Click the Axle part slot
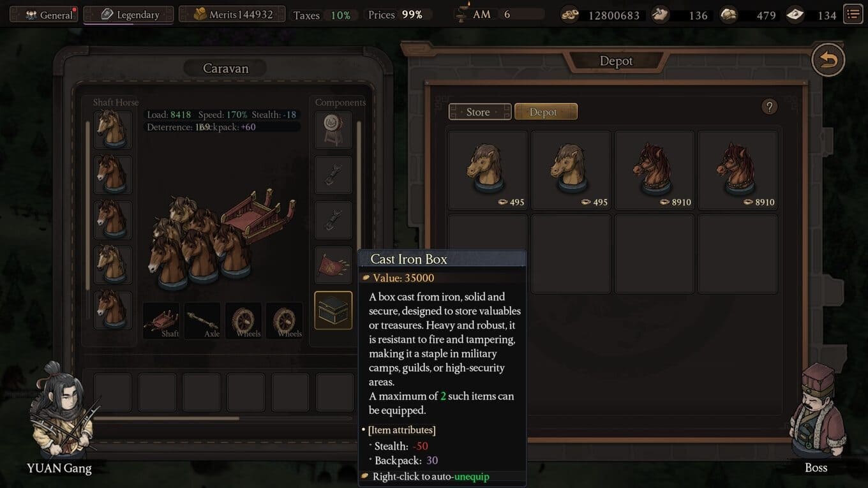Viewport: 868px width, 488px height. (202, 320)
